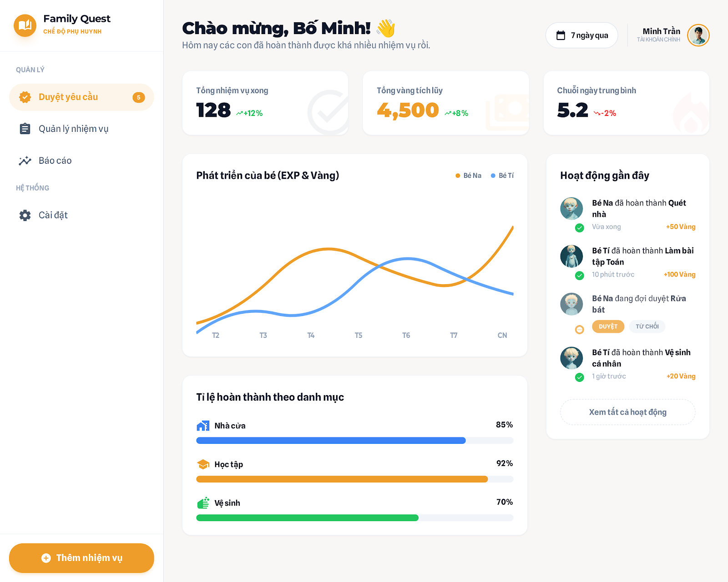Click the Duyệt yêu cầu badge icon
This screenshot has width=728, height=582.
pos(25,97)
